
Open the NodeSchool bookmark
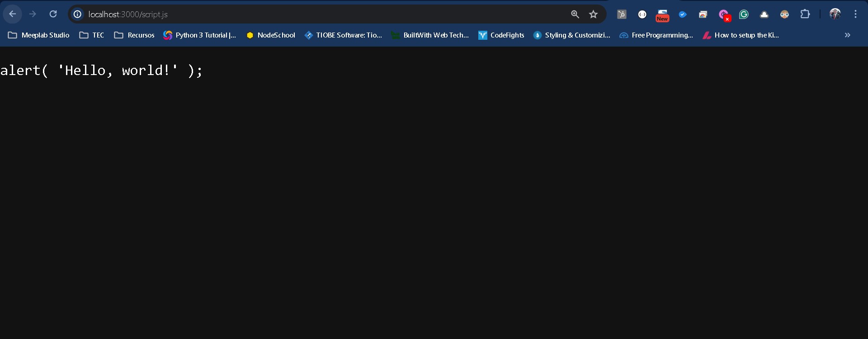[x=271, y=35]
